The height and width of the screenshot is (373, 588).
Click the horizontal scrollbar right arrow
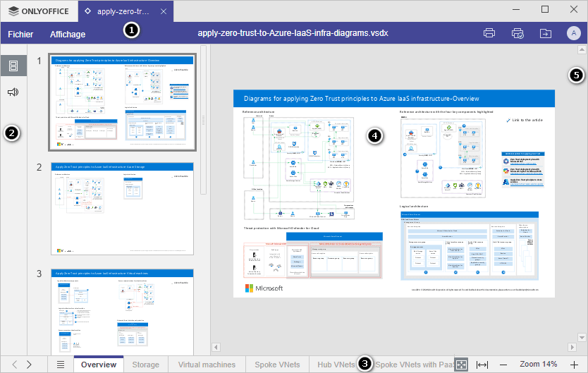point(572,347)
